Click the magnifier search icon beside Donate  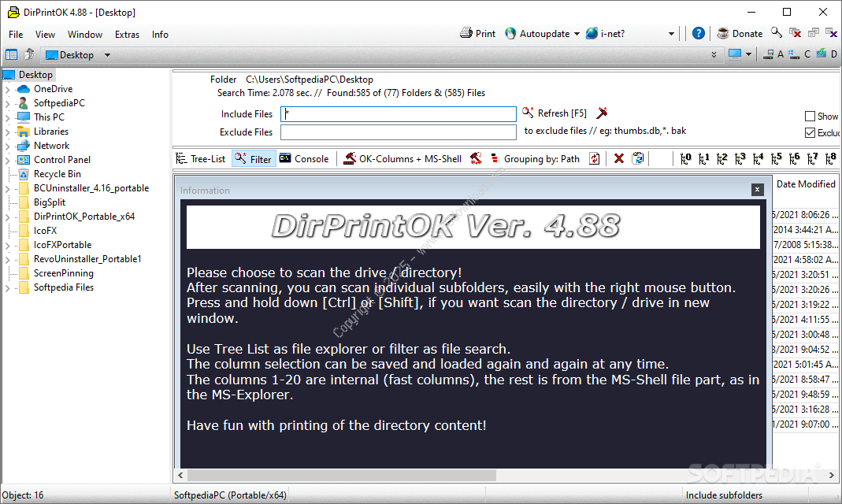777,33
